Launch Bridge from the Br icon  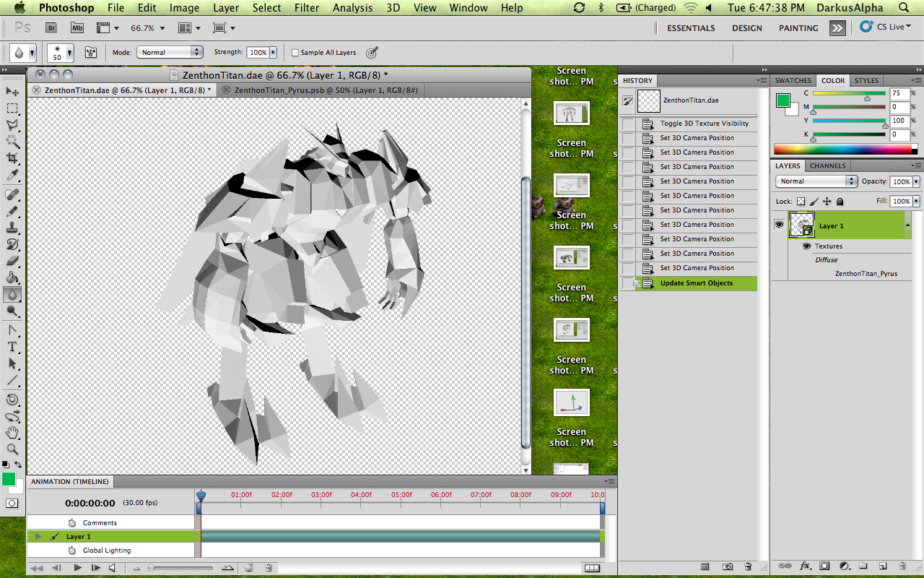point(51,27)
